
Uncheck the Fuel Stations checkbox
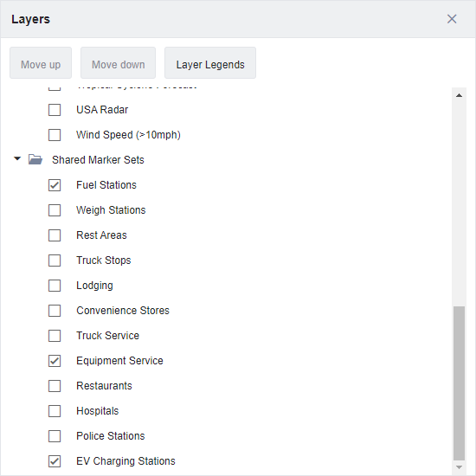coord(55,185)
